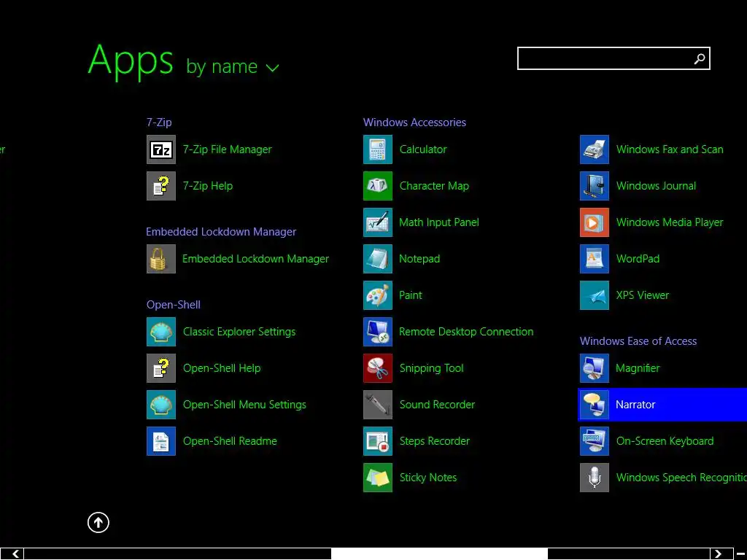Click the 'Embedded Lockdown Manager' group header
The height and width of the screenshot is (560, 747).
coord(221,232)
